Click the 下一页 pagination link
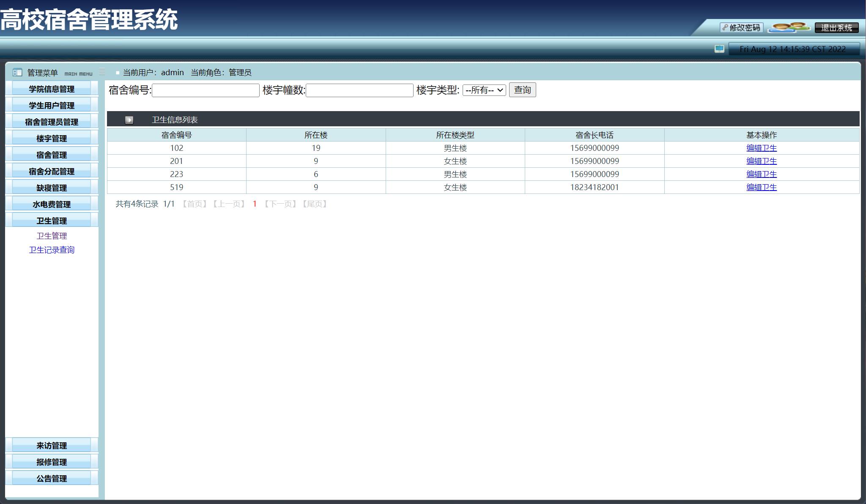Screen dimensions: 866x504 pos(280,204)
